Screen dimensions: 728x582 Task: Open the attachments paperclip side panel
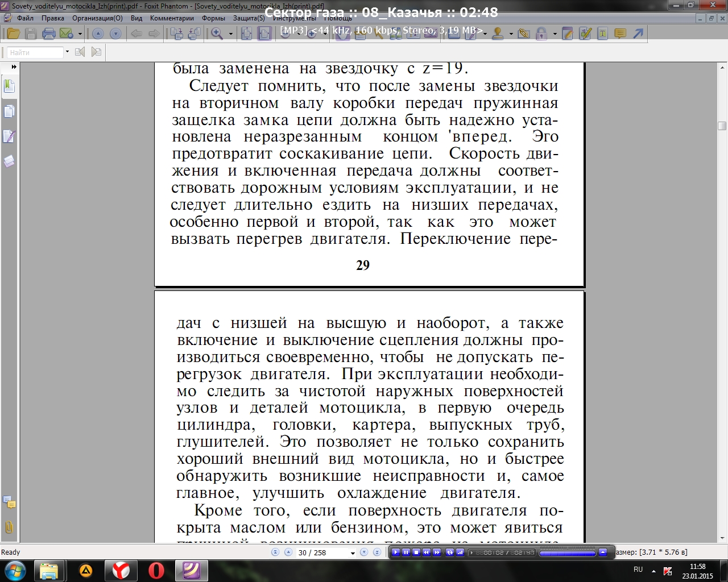coord(9,527)
